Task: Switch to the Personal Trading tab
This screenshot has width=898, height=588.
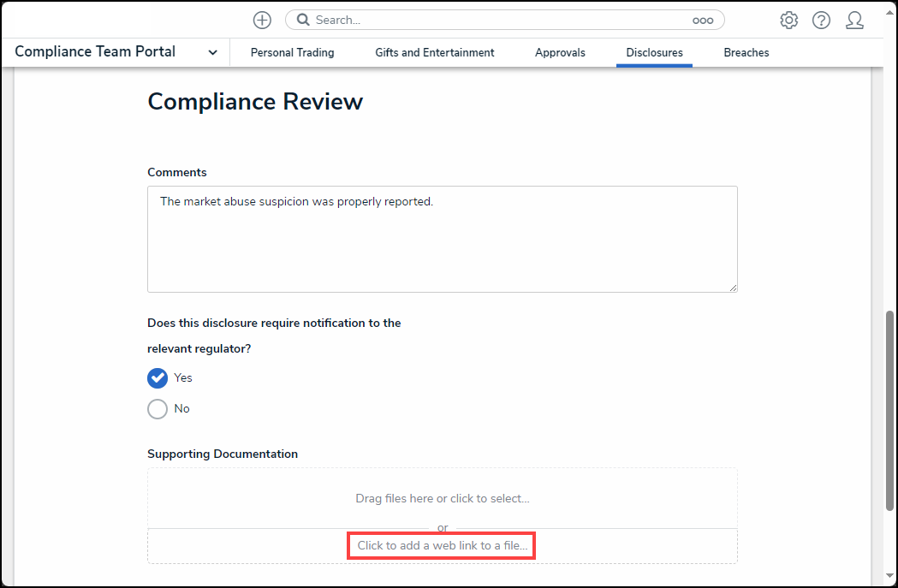Action: (x=292, y=52)
